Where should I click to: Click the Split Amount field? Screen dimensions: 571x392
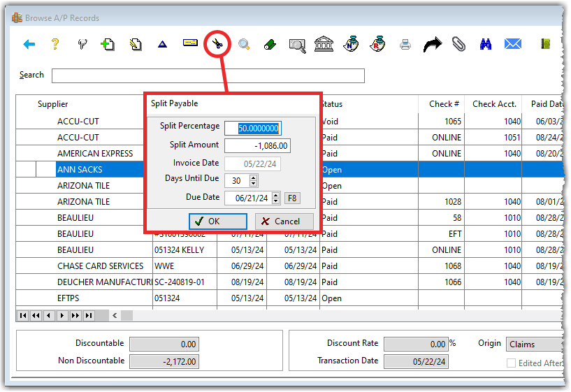click(257, 146)
